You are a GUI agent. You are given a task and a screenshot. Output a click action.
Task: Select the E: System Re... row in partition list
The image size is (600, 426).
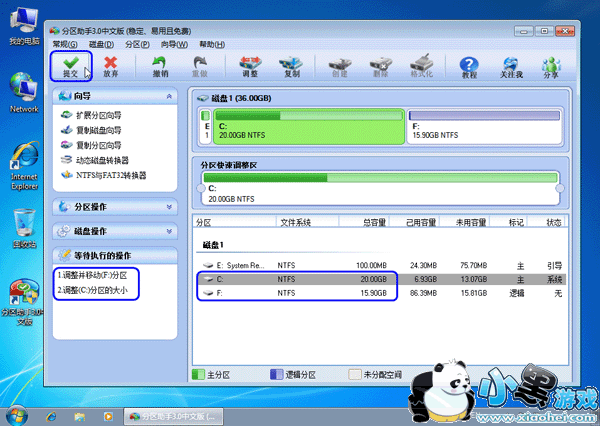tap(381, 265)
